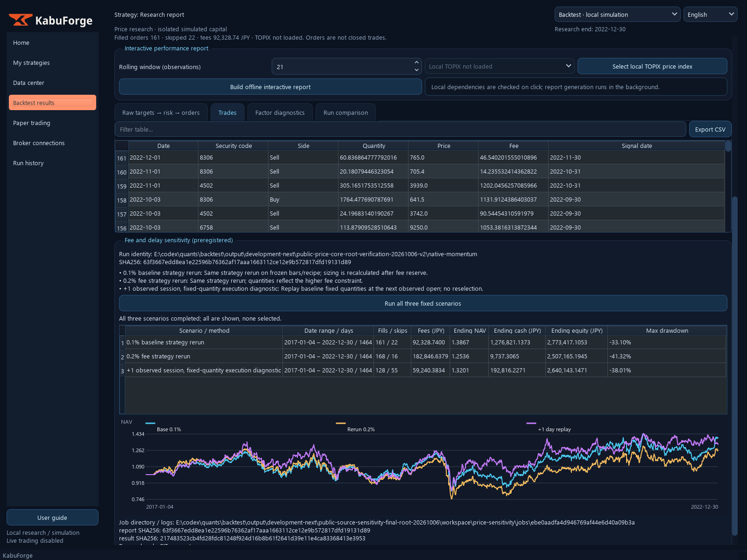Image resolution: width=747 pixels, height=560 pixels.
Task: Click price 9250.0 in row 156
Action: 444,227
